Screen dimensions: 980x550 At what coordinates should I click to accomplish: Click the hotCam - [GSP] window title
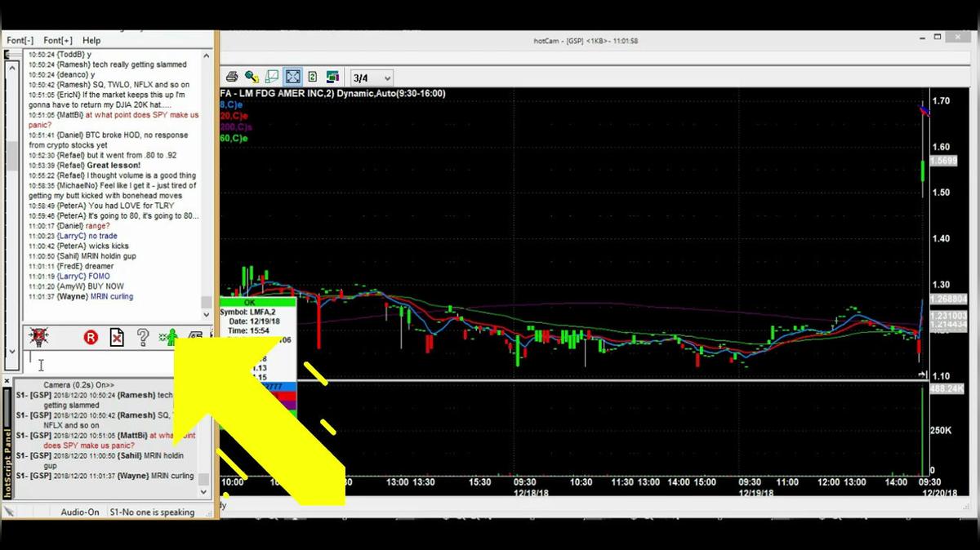pos(586,41)
